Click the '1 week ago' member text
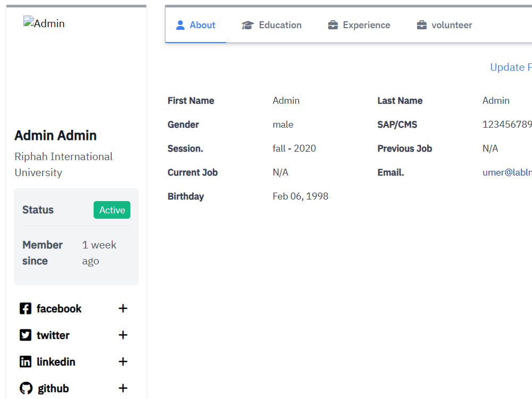The width and height of the screenshot is (532, 399). click(99, 253)
